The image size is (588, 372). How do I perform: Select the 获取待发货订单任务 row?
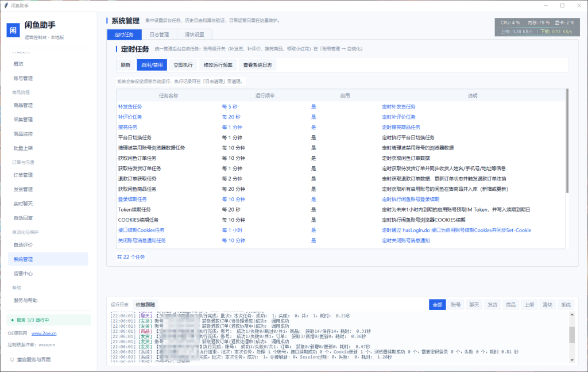pos(341,168)
